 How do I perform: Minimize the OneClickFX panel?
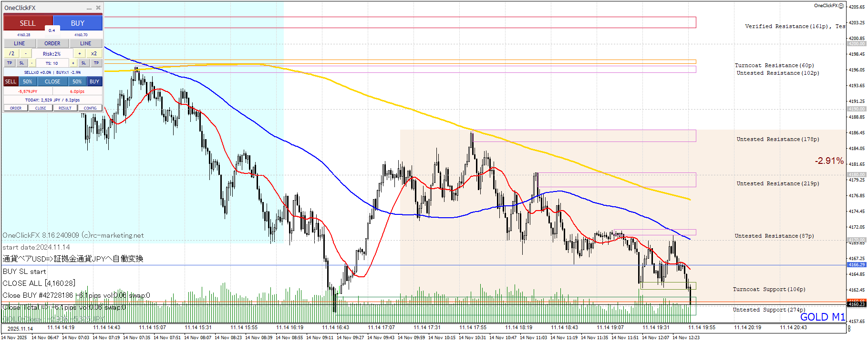[x=89, y=8]
